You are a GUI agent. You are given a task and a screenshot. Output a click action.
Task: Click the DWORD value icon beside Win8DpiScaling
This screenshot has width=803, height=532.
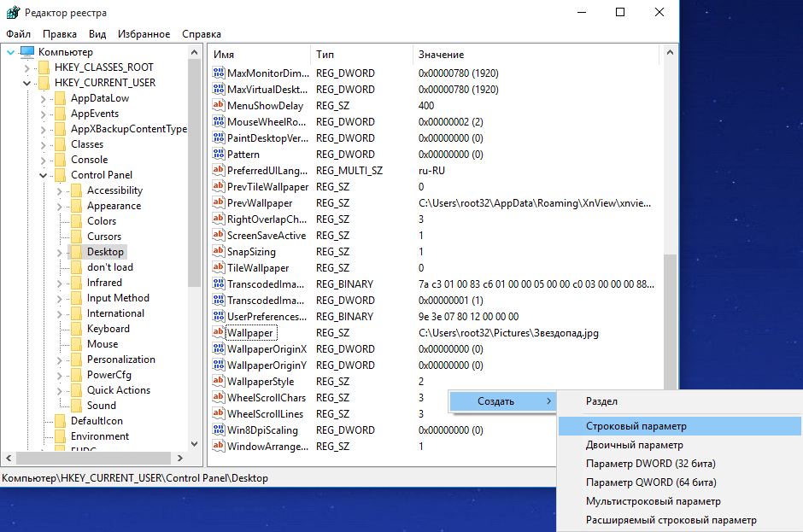point(218,430)
